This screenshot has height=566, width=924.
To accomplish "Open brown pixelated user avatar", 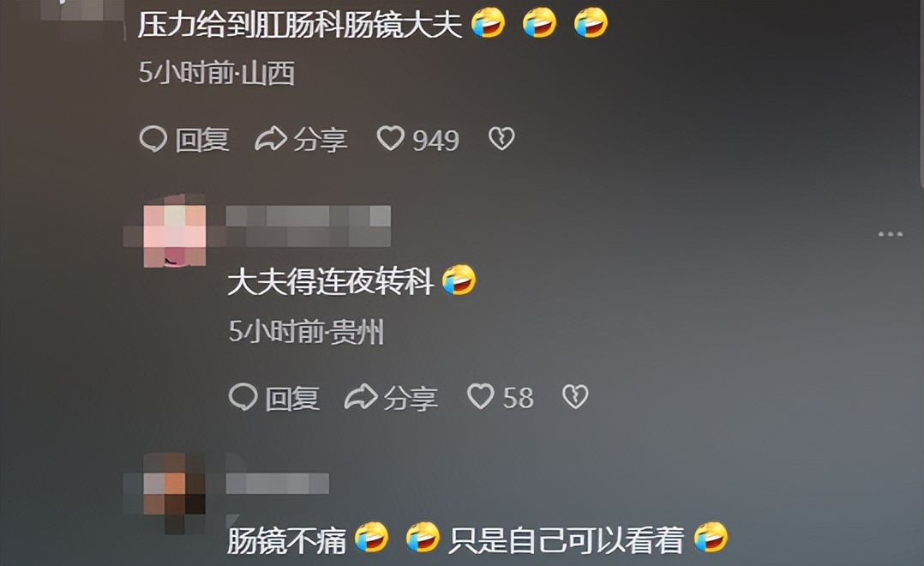I will pos(175,492).
